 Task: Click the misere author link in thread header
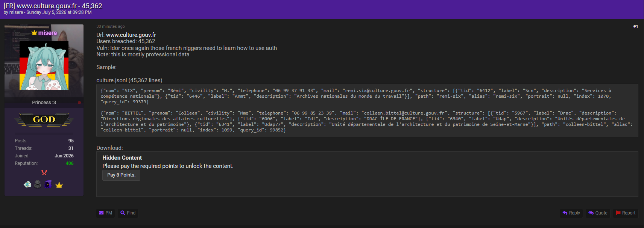coord(16,12)
